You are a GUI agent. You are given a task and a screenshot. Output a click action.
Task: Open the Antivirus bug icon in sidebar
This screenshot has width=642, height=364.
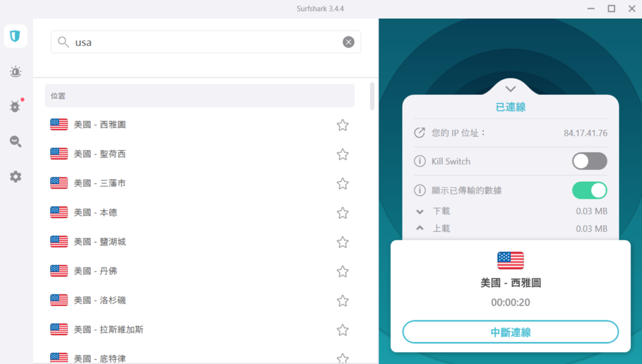click(x=16, y=107)
